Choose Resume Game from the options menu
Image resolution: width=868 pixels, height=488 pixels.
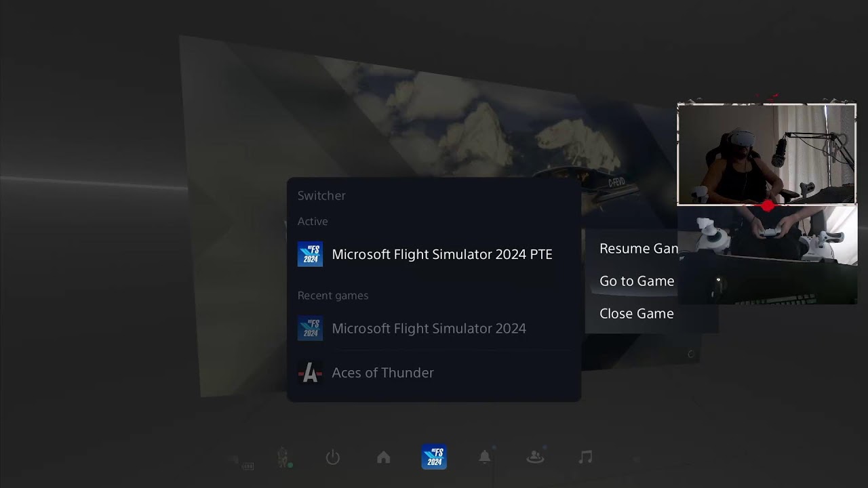coord(639,249)
